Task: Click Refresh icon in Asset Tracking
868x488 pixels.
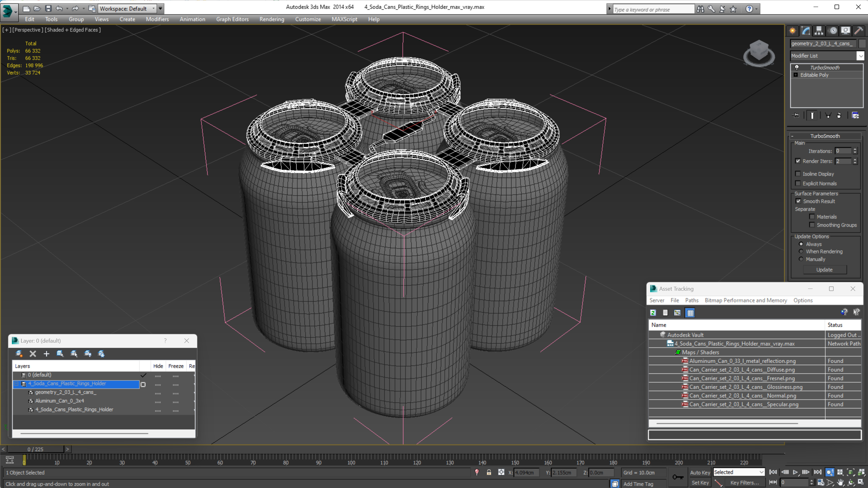Action: 653,313
